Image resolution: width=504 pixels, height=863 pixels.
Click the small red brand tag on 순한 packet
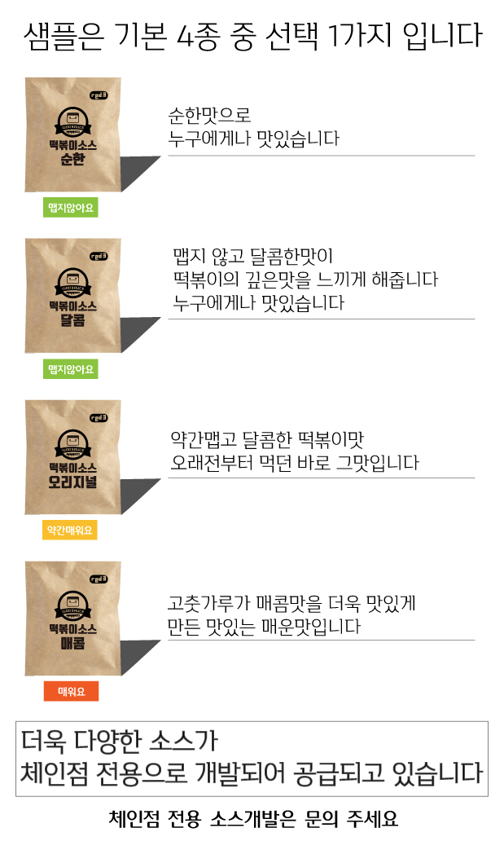(99, 95)
